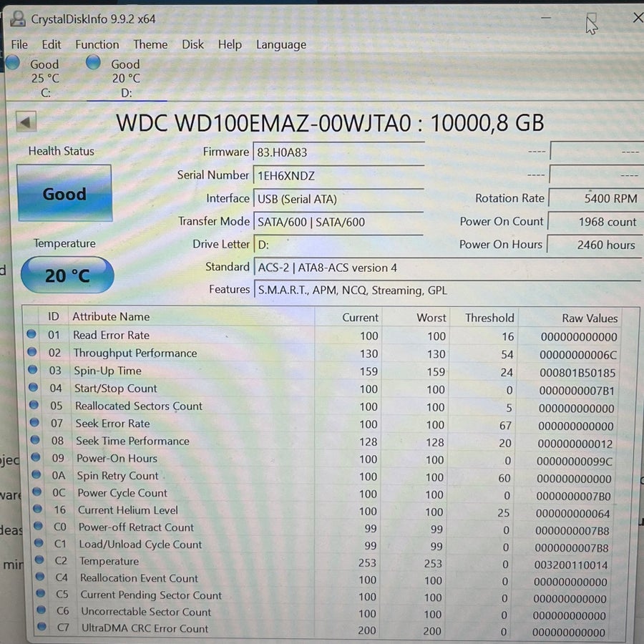
Task: Select the C: drive status orb
Action: point(13,62)
